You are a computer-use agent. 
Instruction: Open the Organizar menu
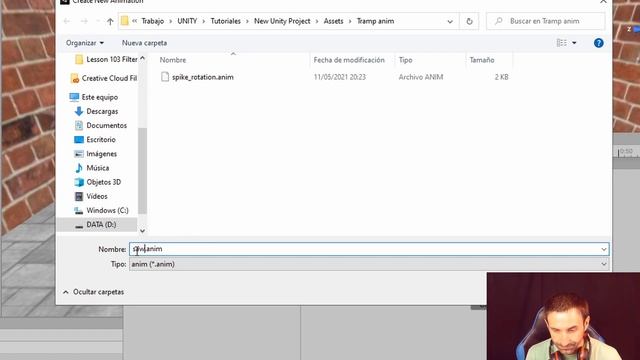point(84,43)
